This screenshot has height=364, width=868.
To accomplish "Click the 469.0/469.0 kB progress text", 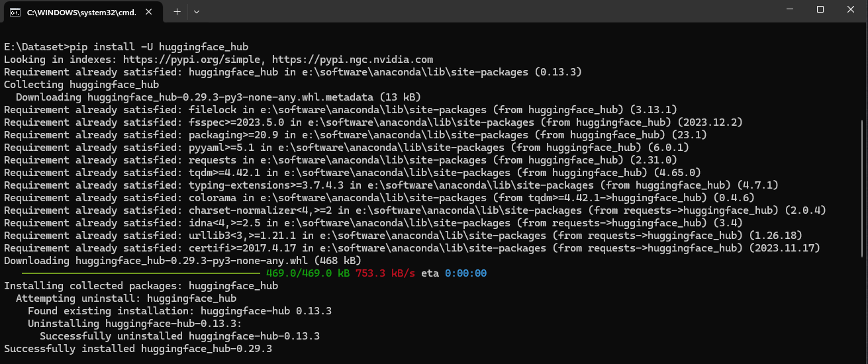I will (308, 273).
